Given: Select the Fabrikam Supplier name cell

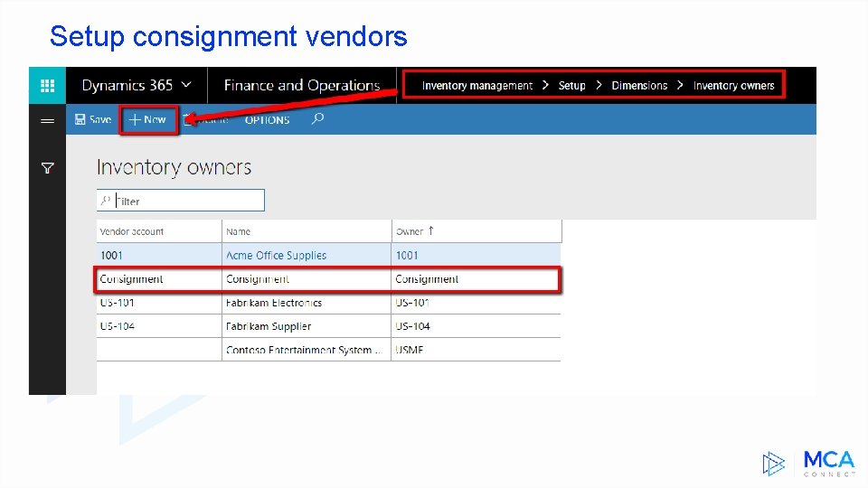Looking at the screenshot, I should pyautogui.click(x=307, y=326).
